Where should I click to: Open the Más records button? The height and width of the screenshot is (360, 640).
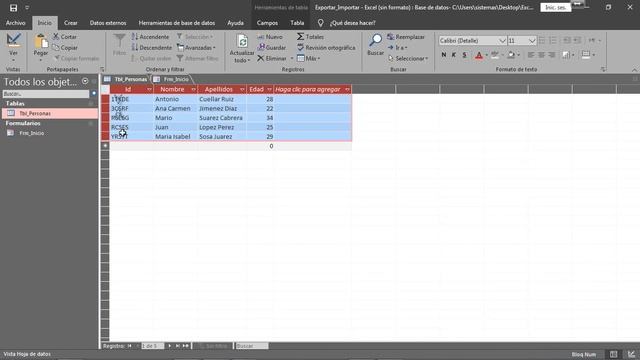(308, 58)
